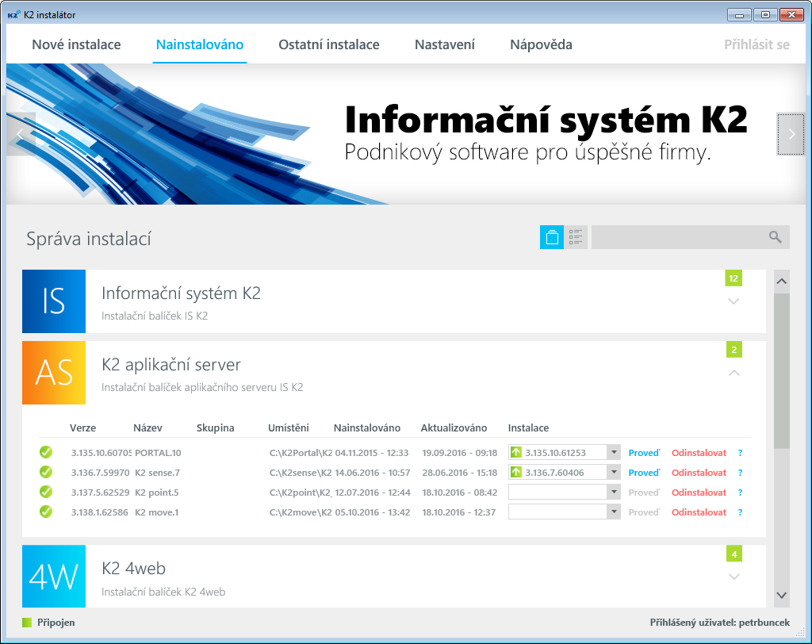Click the IS Informační systém K2 tile

point(54,301)
